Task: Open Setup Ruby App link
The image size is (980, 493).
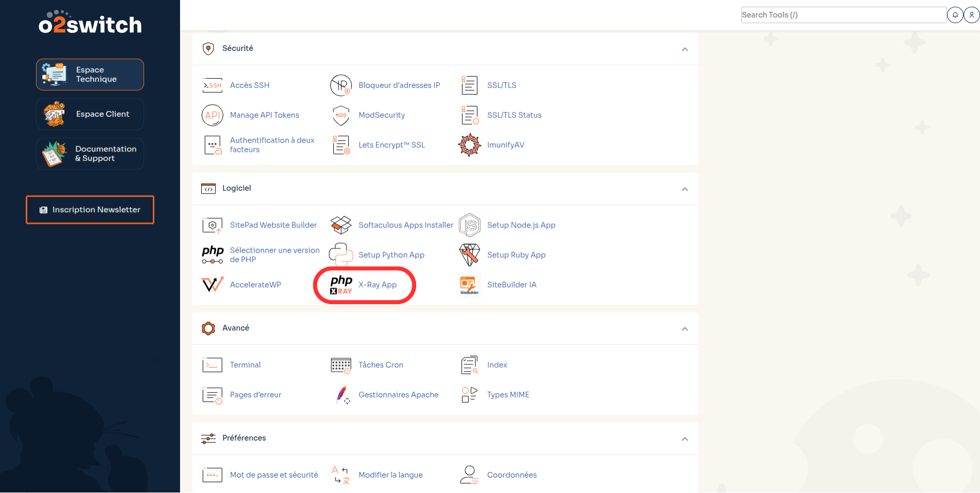Action: coord(516,255)
